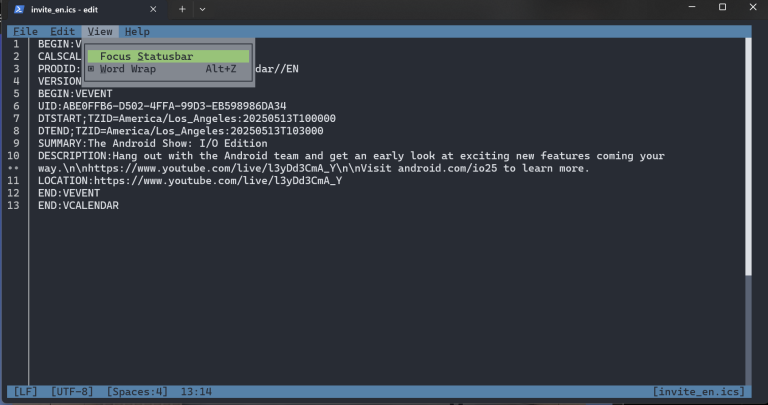Screen dimensions: 768x405
Task: Click line number 10 in gutter
Action: tap(13, 156)
